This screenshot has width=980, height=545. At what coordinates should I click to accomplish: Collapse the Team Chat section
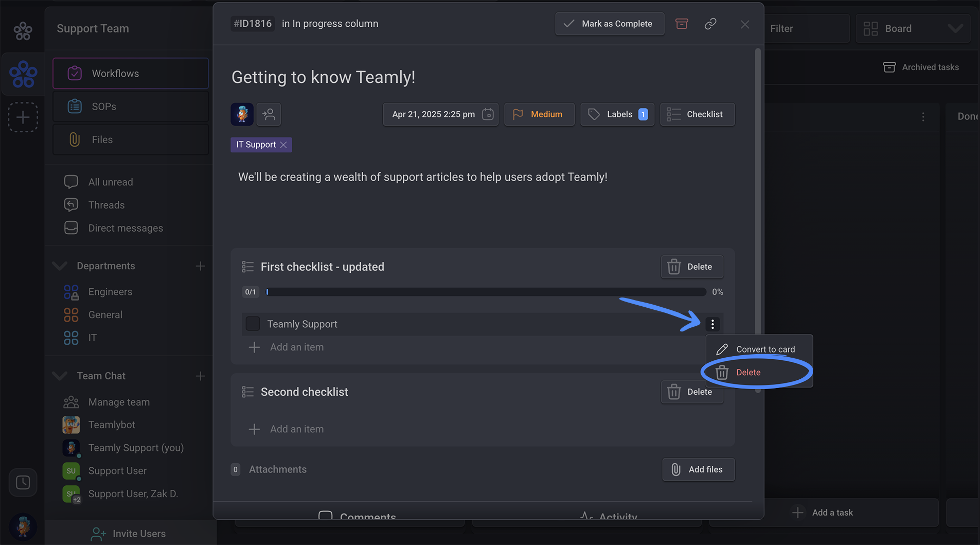tap(60, 376)
